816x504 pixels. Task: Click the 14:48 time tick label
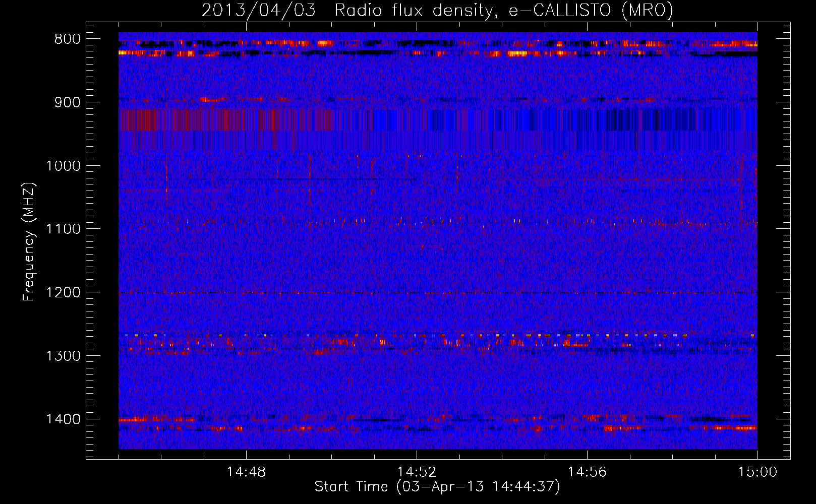click(246, 472)
